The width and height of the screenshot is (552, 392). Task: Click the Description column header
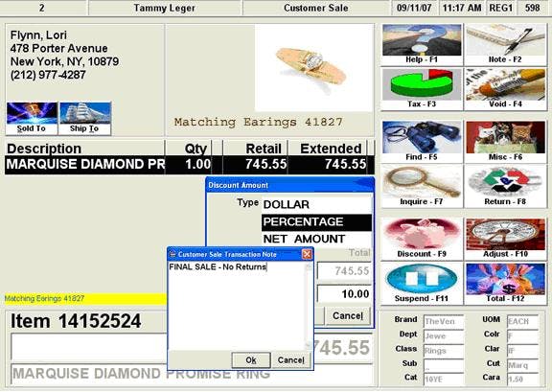[x=84, y=149]
